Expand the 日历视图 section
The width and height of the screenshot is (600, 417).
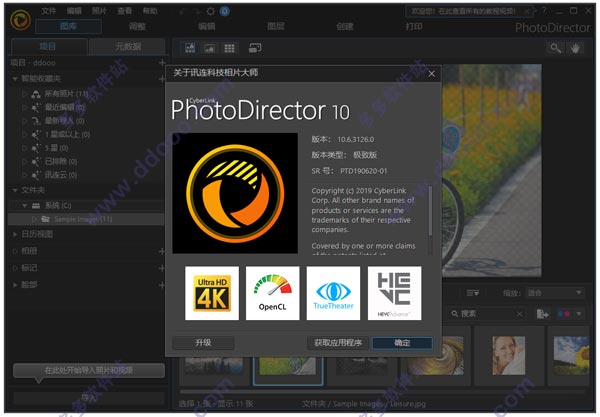click(15, 234)
